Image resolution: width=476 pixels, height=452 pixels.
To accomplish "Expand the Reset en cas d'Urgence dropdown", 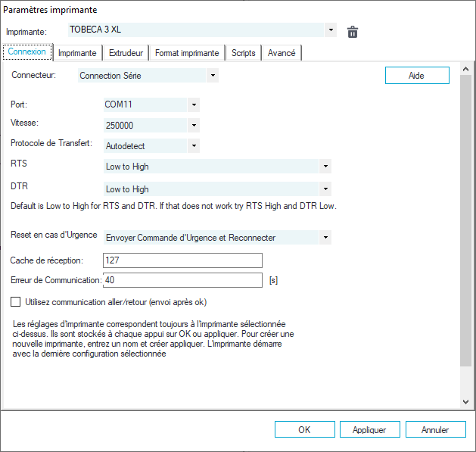I will point(325,238).
